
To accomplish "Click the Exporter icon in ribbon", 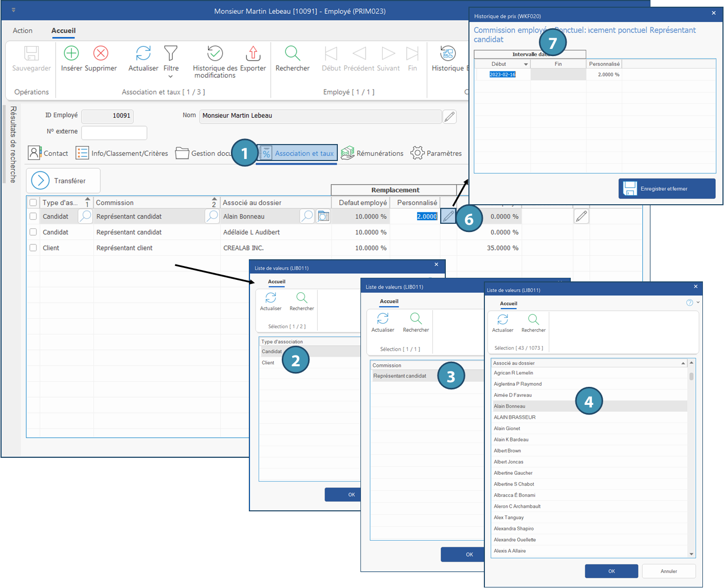I will click(x=253, y=54).
